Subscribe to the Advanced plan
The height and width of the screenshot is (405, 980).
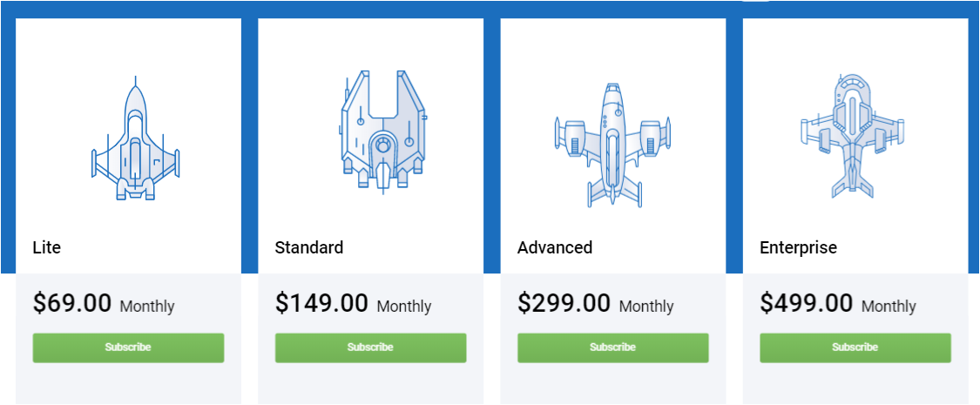coord(613,348)
